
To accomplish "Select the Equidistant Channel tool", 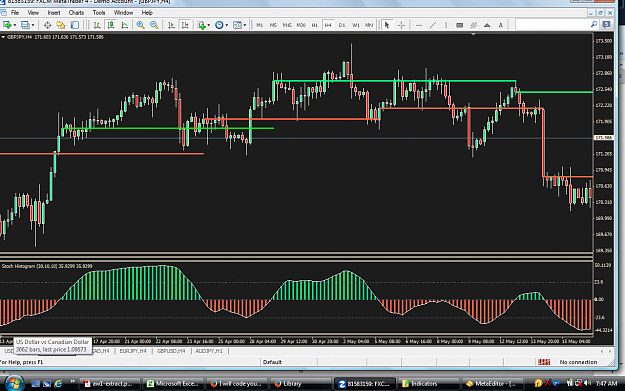I will pyautogui.click(x=474, y=25).
